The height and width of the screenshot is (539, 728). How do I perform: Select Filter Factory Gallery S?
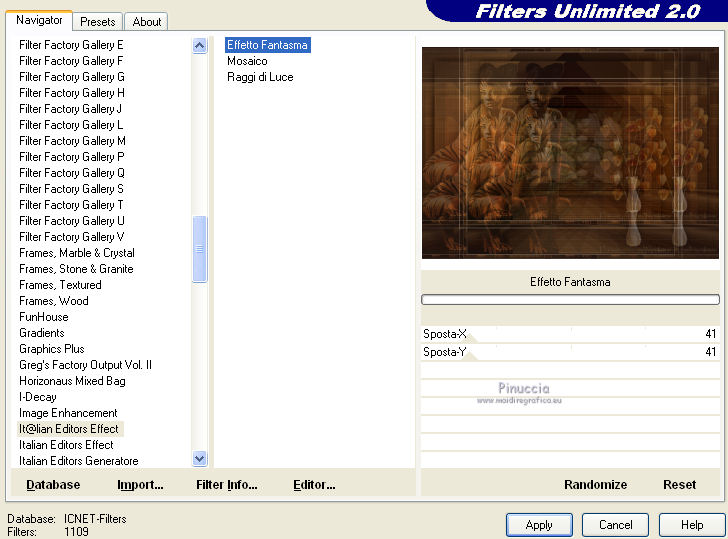coord(71,189)
